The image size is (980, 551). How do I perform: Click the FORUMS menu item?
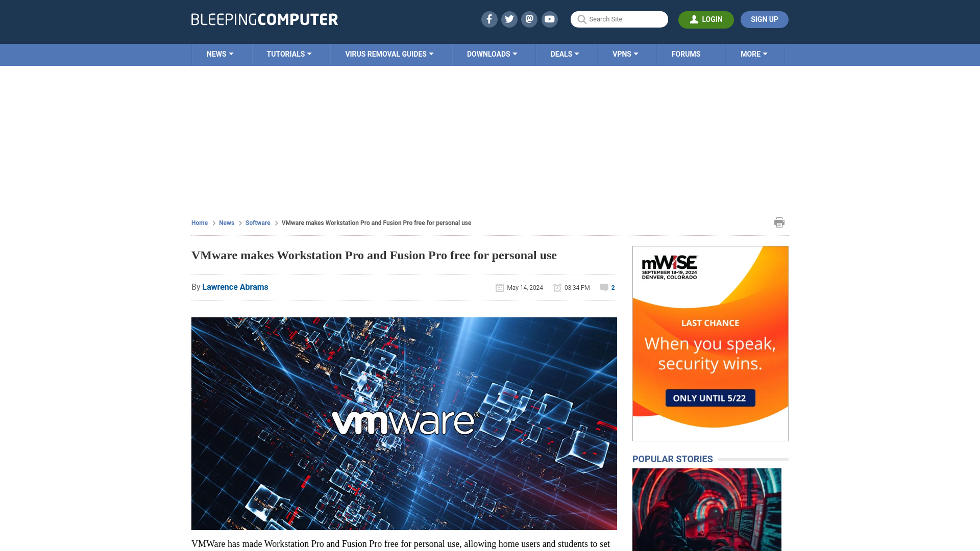[x=686, y=54]
